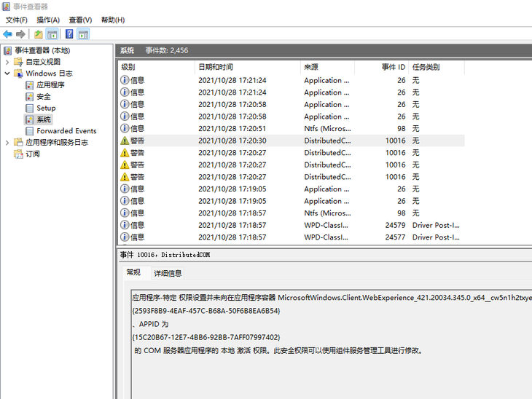The image size is (532, 399).
Task: Select the 安全 log in tree
Action: pos(44,96)
